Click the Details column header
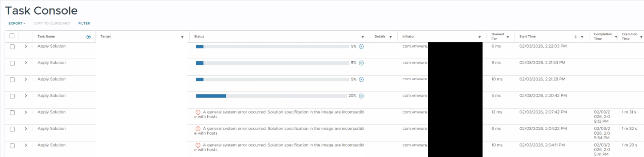This screenshot has height=157, width=644. pyautogui.click(x=380, y=36)
